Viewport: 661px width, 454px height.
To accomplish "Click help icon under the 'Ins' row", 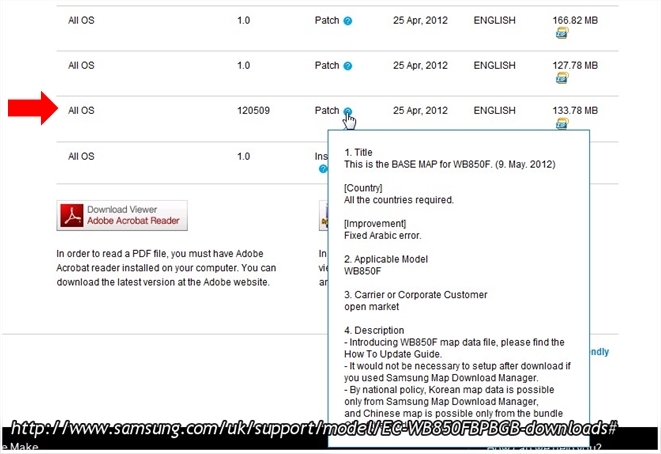I will coord(323,169).
